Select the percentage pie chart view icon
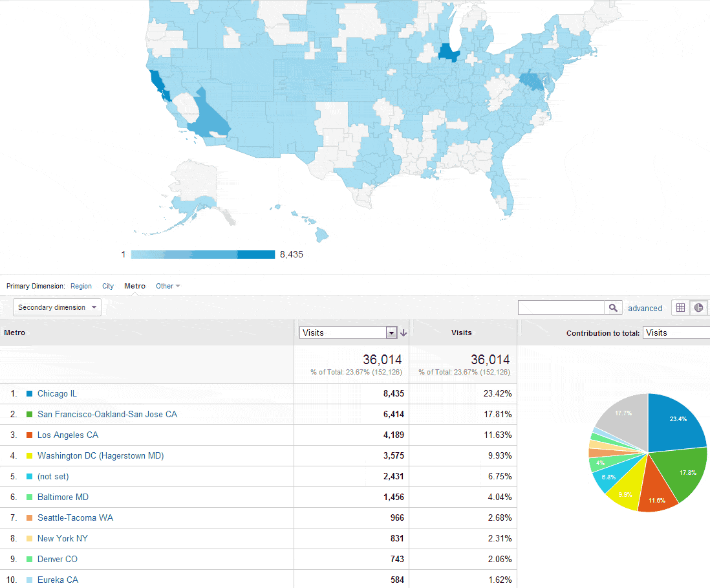 click(699, 307)
